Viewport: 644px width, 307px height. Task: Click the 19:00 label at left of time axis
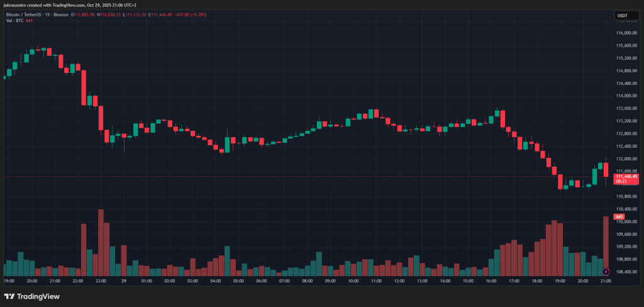pyautogui.click(x=9, y=281)
